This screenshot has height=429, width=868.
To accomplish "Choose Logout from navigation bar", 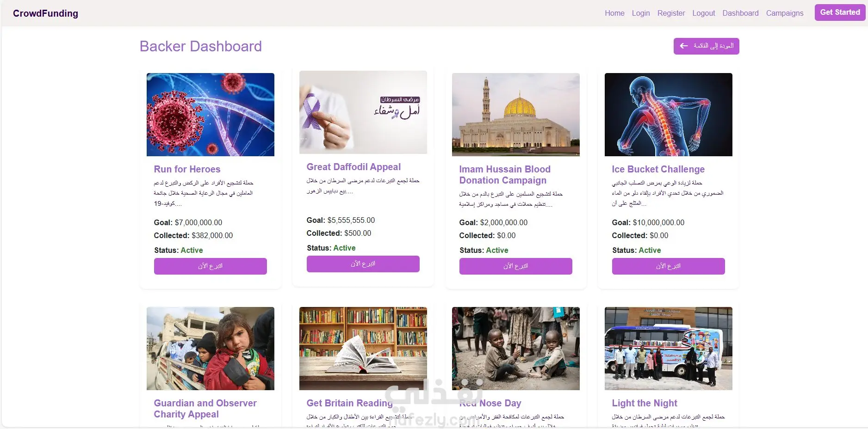I will (703, 13).
